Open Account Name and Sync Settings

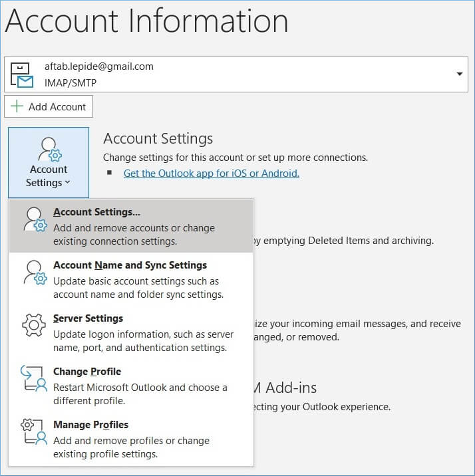pos(131,279)
